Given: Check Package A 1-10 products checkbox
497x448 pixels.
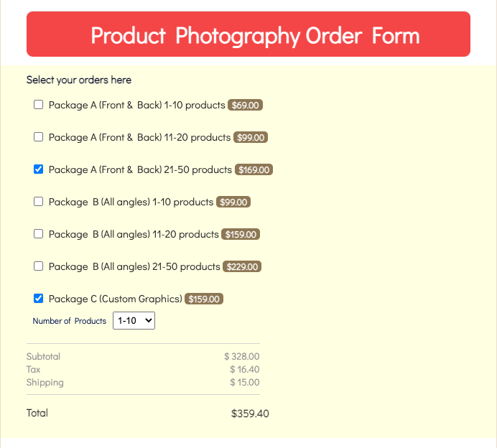Looking at the screenshot, I should pos(39,105).
